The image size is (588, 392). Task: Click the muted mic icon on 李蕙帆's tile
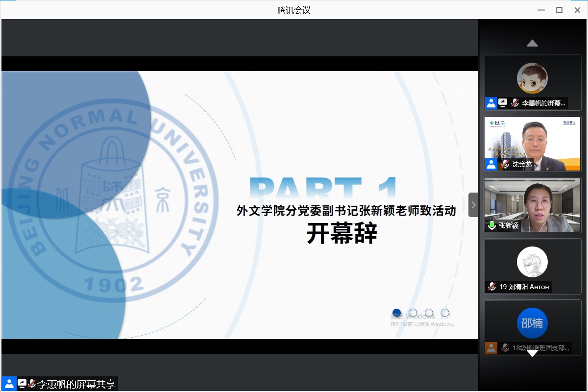tap(514, 103)
